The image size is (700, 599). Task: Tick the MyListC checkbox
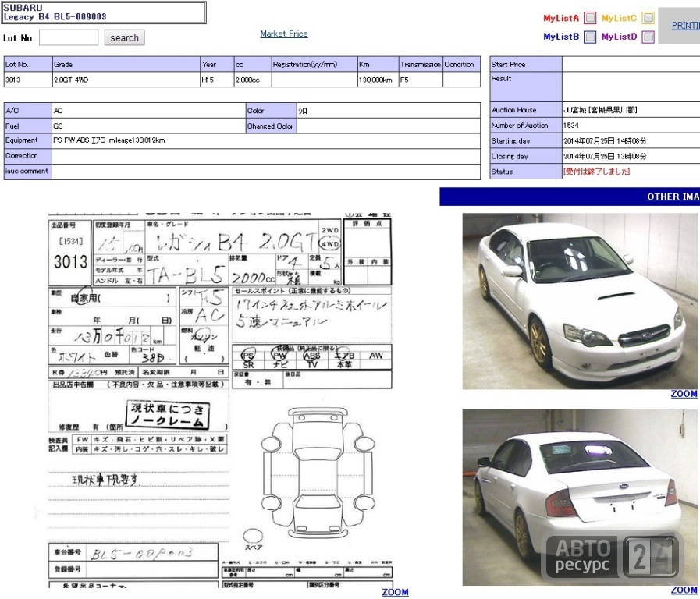[x=648, y=18]
